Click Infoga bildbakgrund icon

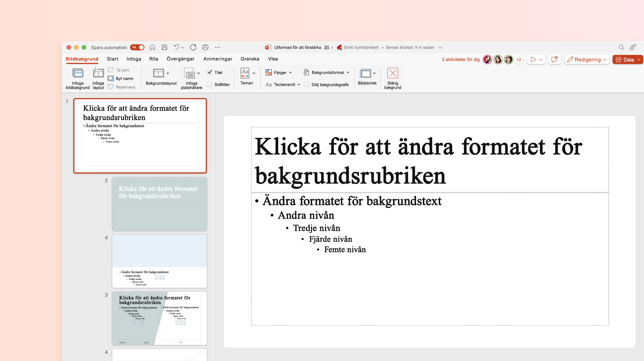tap(78, 73)
